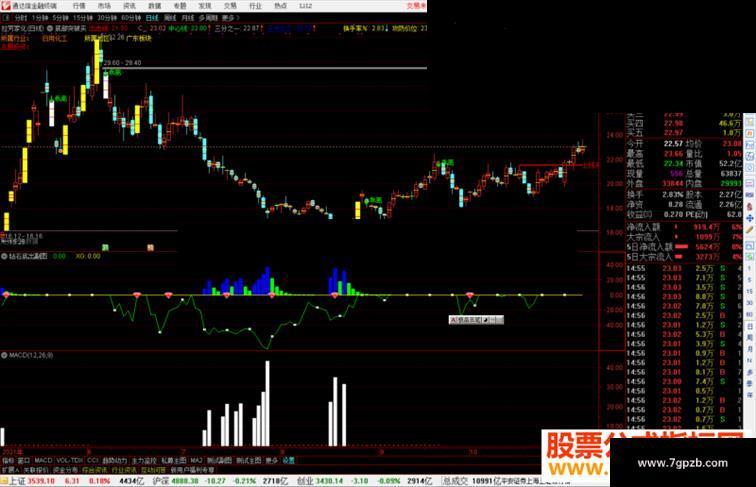Switch chart to 1分钟 period
756x487 pixels.
pos(40,18)
